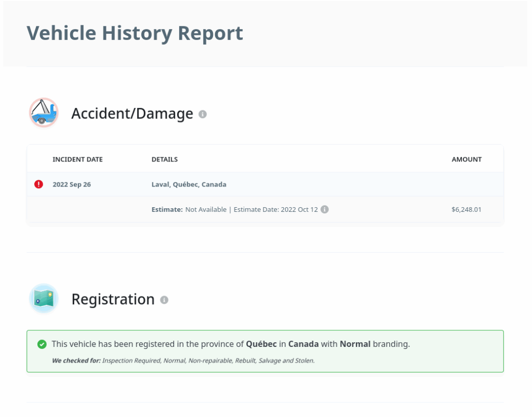The height and width of the screenshot is (417, 532).
Task: Click Laval, Québec, Canada location text
Action: [x=189, y=184]
